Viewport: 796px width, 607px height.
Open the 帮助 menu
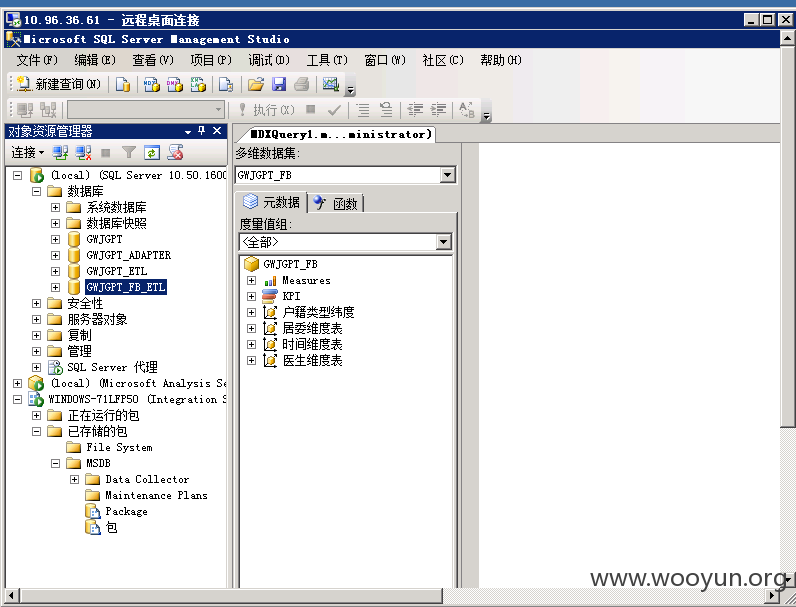[x=501, y=60]
